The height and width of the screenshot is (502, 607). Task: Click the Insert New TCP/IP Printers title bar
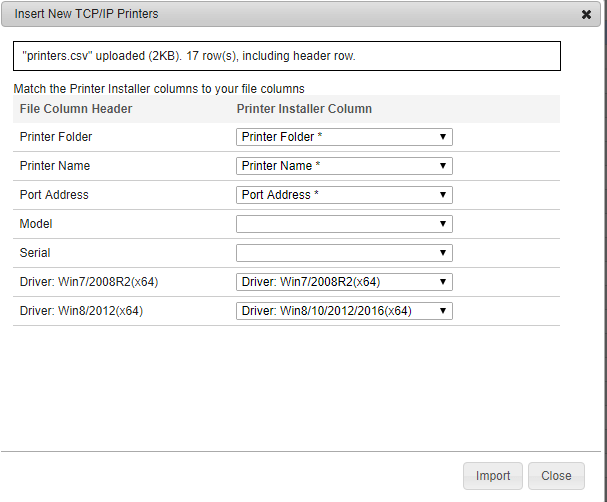click(301, 14)
